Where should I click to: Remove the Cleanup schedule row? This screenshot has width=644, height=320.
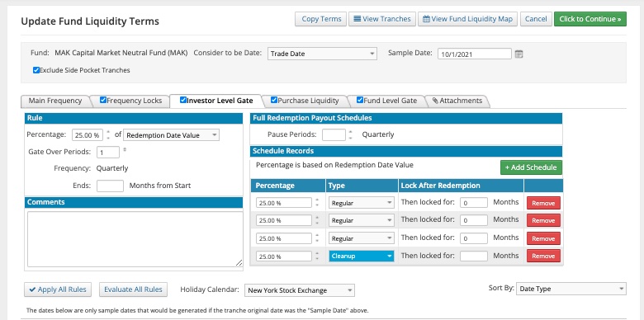543,256
